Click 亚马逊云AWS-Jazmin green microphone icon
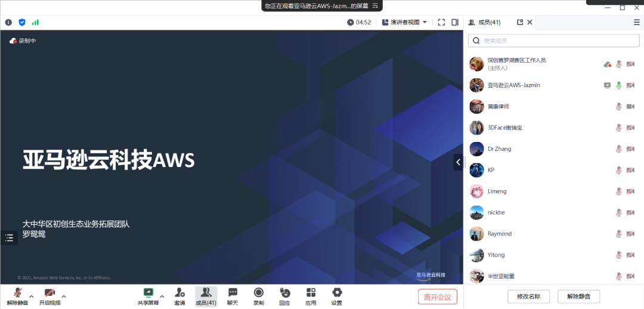This screenshot has width=644, height=309. 618,85
